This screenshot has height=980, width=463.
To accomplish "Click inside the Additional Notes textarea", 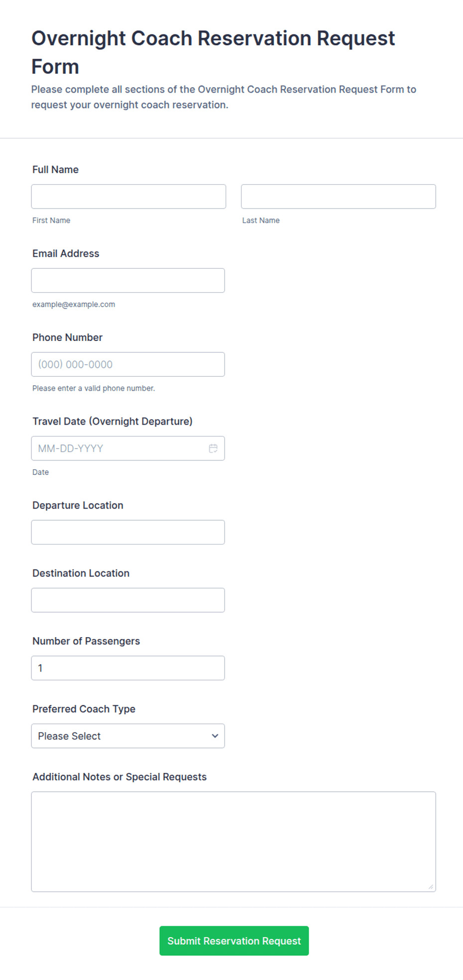I will point(233,842).
